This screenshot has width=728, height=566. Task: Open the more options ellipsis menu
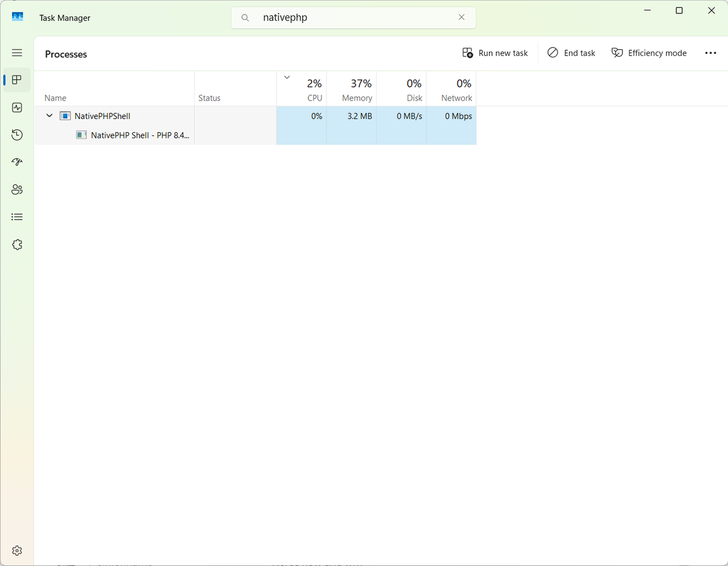pos(711,53)
